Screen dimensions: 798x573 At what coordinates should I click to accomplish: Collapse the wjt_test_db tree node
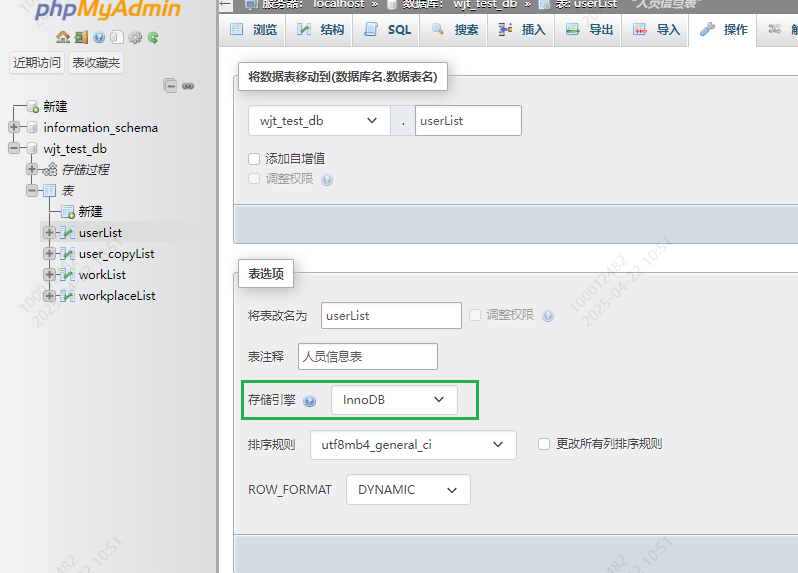14,148
